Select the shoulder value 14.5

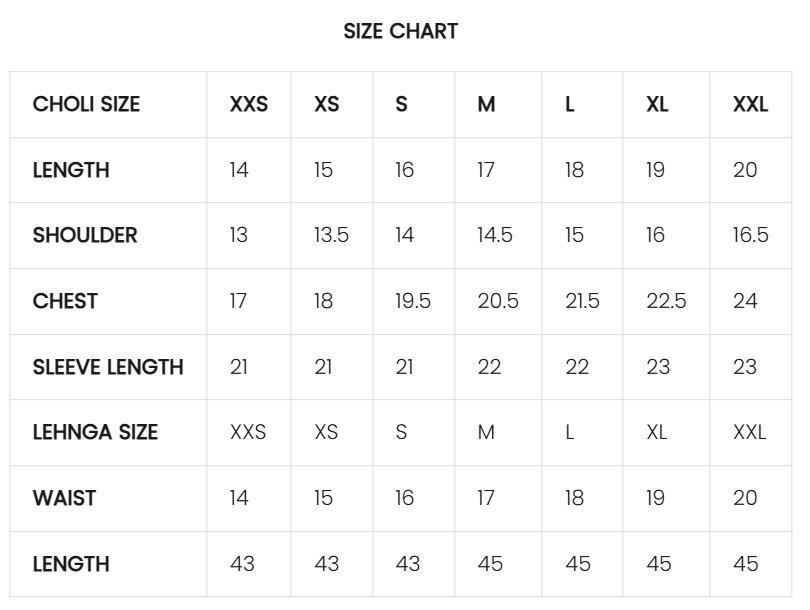tap(495, 236)
